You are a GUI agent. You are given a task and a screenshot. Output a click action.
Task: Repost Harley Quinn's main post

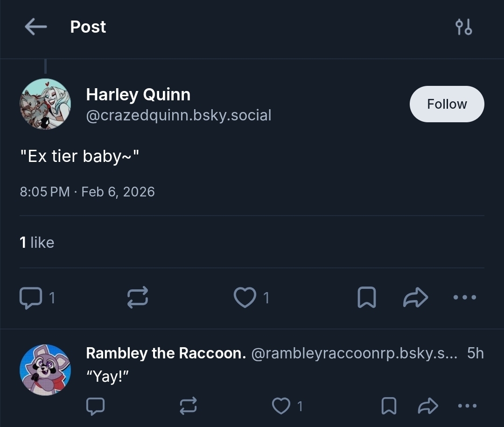(138, 297)
